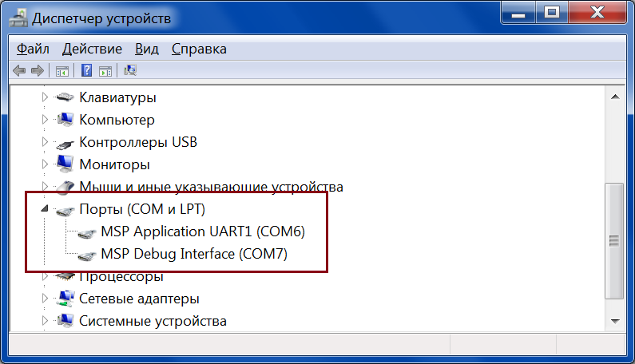Scan for hardware changes icon
Viewport: 635px width, 364px height.
tap(130, 70)
